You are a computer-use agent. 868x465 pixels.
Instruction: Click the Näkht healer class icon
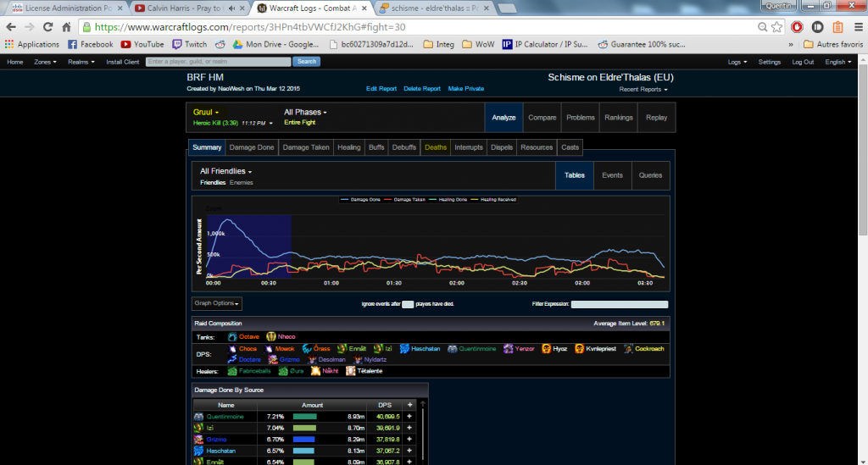(x=315, y=371)
